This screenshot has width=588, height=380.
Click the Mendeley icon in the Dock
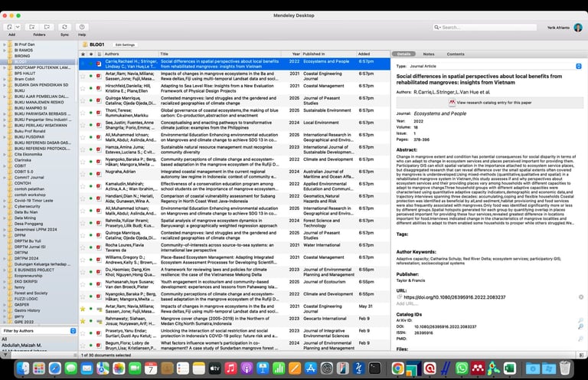click(478, 369)
